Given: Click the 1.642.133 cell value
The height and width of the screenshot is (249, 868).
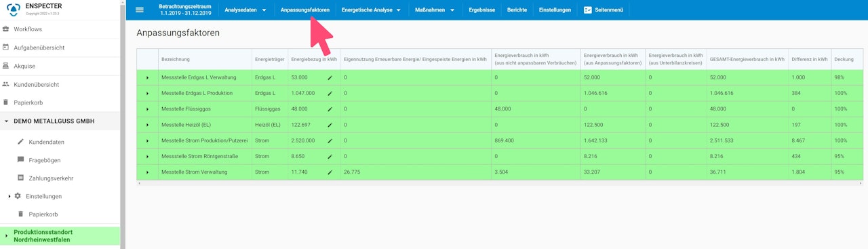Looking at the screenshot, I should (595, 140).
